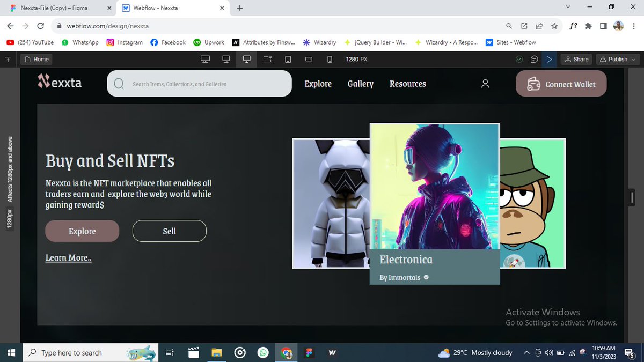Click By Immortals creator text

point(400,278)
